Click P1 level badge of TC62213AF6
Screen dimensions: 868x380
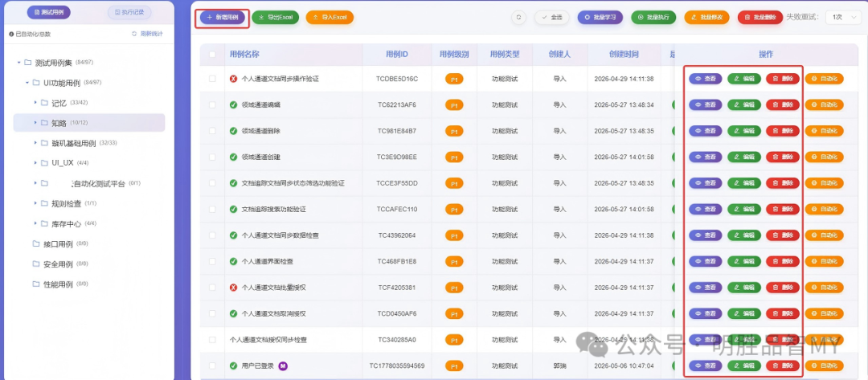454,105
